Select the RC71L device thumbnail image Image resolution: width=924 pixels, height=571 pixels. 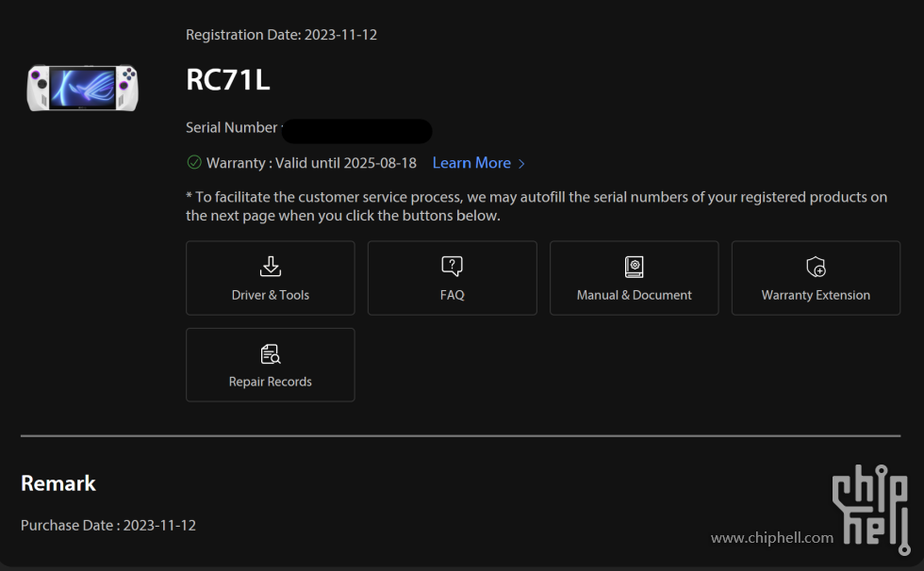tap(83, 88)
